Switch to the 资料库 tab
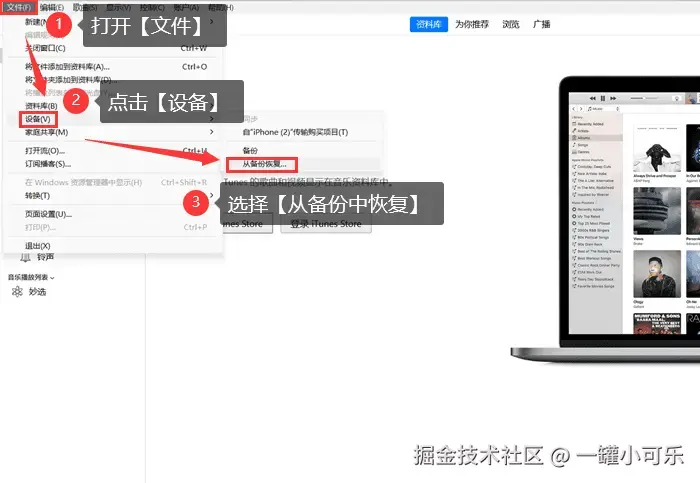 pos(429,24)
